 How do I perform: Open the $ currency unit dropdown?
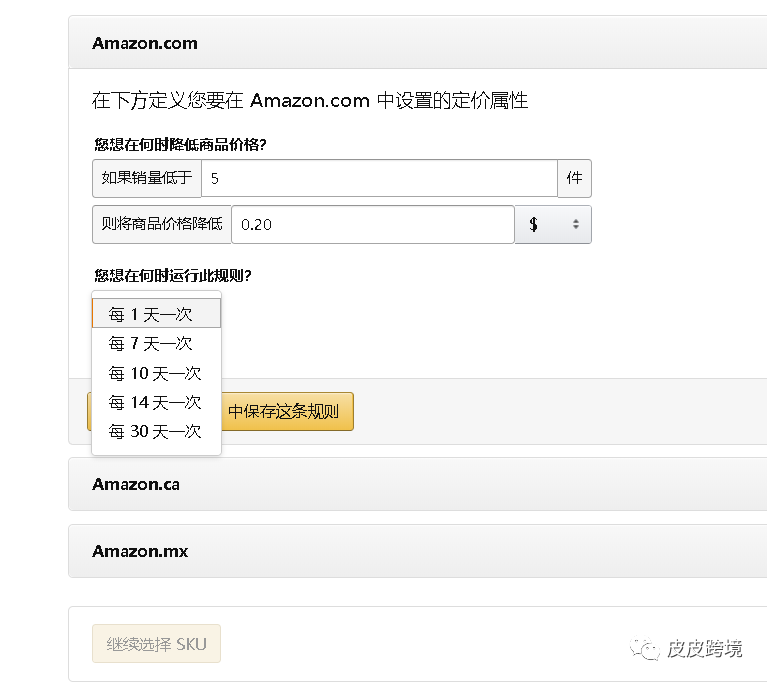pos(553,224)
